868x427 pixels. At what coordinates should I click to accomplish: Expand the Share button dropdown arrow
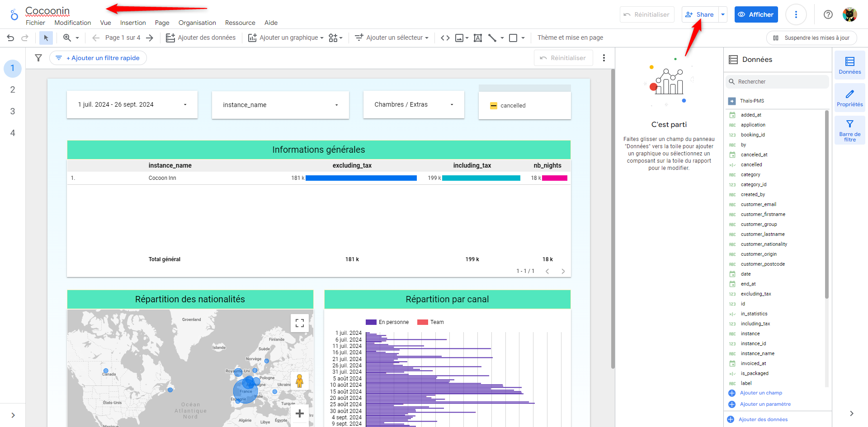723,14
